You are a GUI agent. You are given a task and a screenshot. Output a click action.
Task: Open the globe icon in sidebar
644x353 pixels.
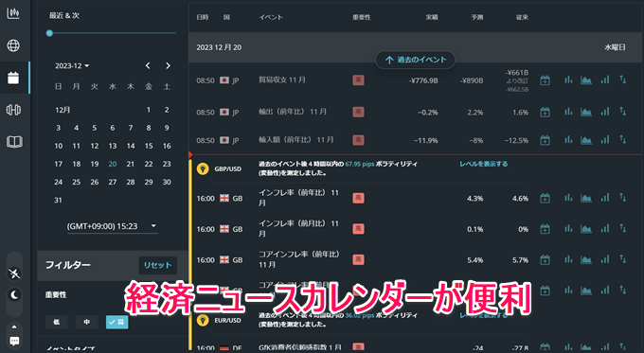[13, 45]
